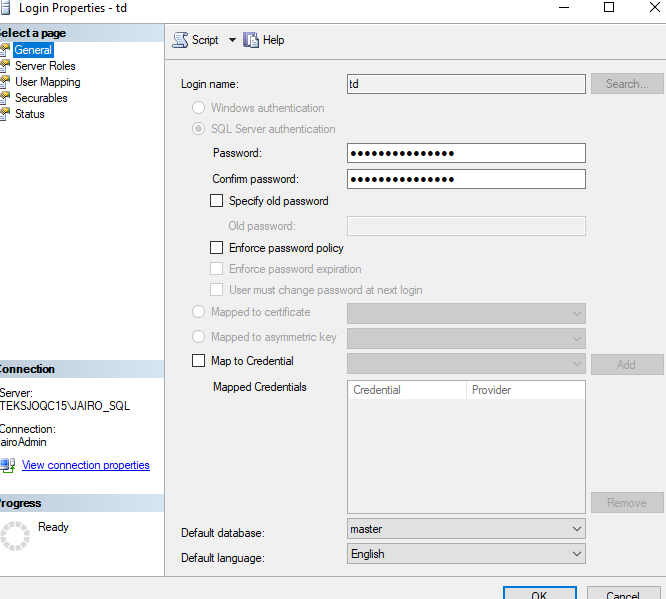Click the TEKSJOQC15\JAIRO_SQL server text
The width and height of the screenshot is (666, 599).
65,406
